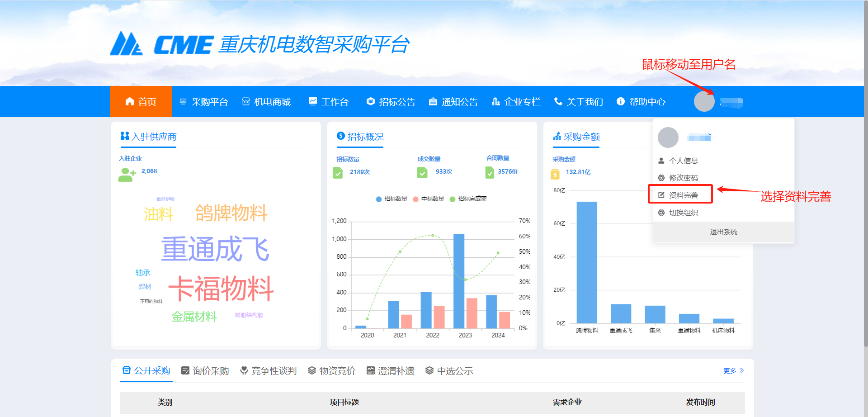The height and width of the screenshot is (417, 868).
Task: Click the info icon beside 帮助中心
Action: [621, 101]
